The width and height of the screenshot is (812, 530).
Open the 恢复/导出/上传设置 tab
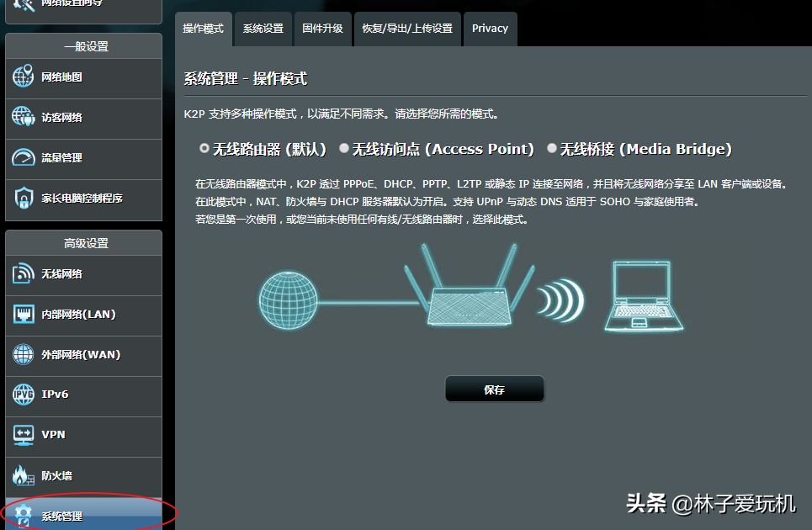click(407, 29)
